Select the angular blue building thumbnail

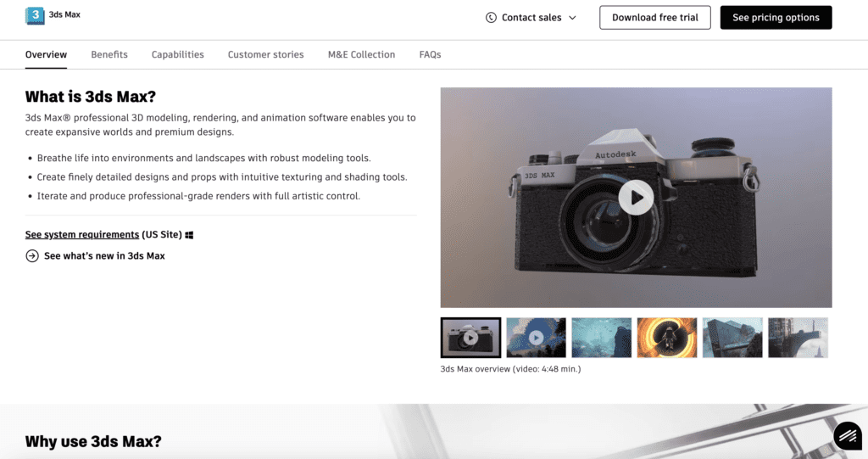pos(732,338)
